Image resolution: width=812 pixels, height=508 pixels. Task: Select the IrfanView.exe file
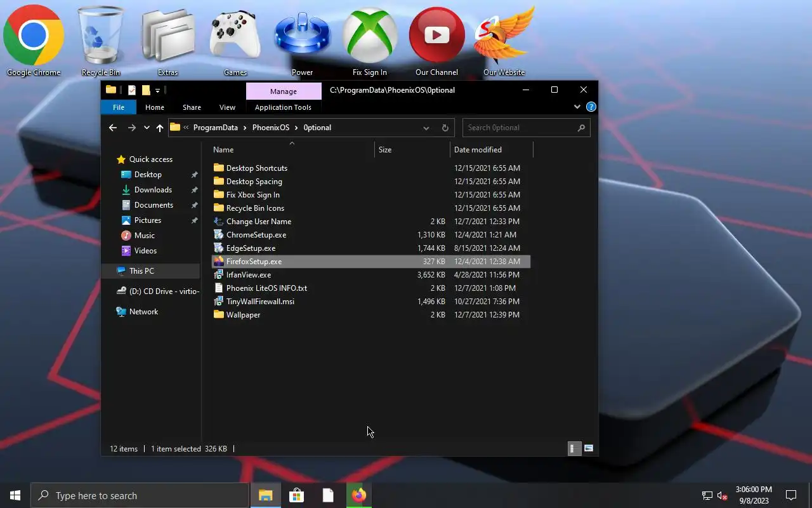point(371,275)
